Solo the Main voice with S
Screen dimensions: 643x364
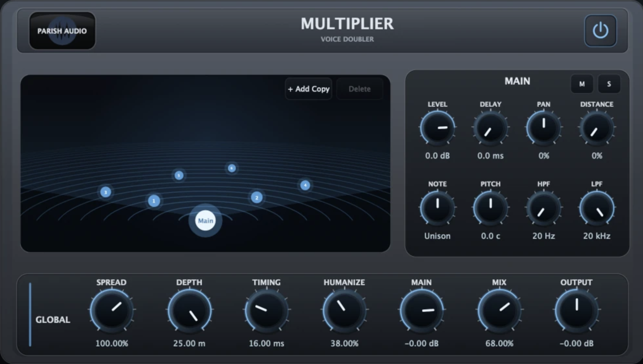tap(609, 84)
